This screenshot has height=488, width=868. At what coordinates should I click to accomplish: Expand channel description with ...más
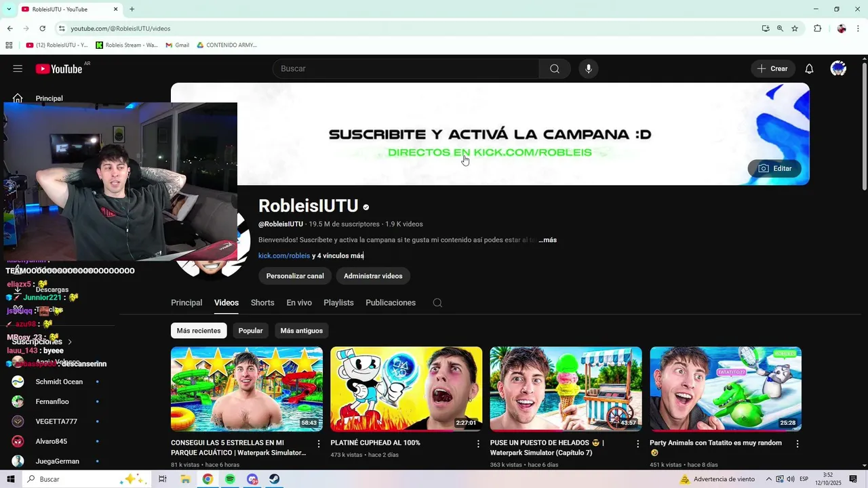[547, 240]
